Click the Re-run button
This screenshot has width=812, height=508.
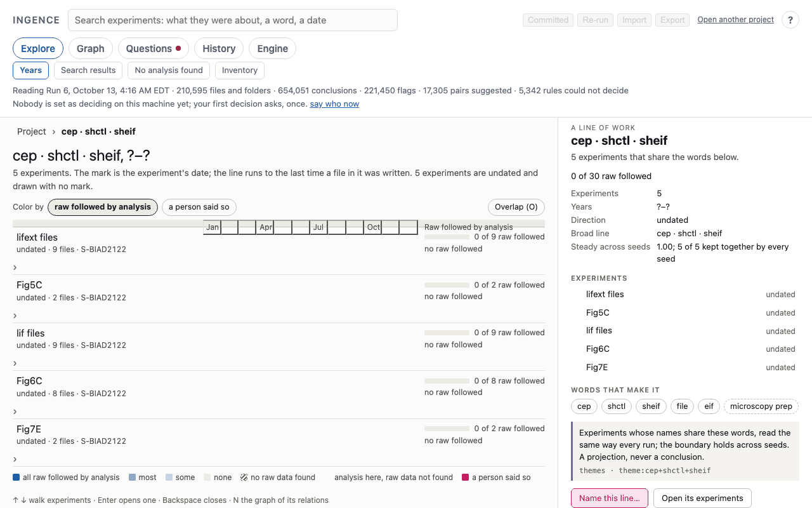pyautogui.click(x=595, y=20)
